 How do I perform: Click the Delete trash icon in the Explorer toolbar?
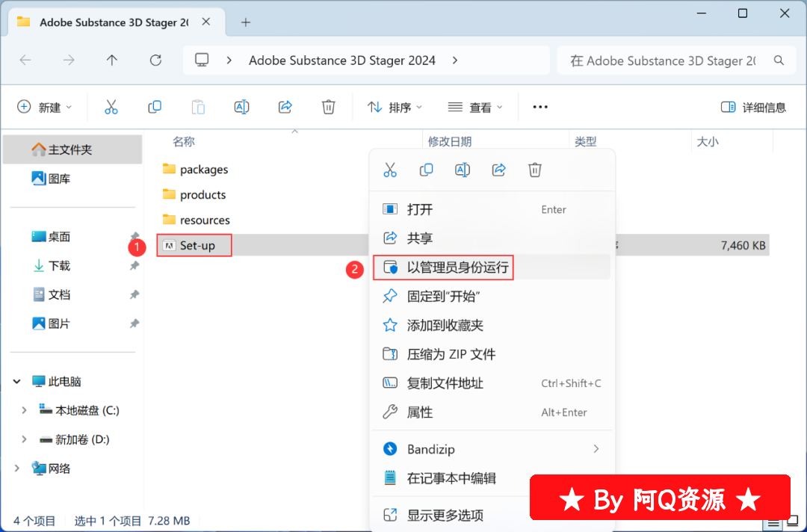point(328,107)
